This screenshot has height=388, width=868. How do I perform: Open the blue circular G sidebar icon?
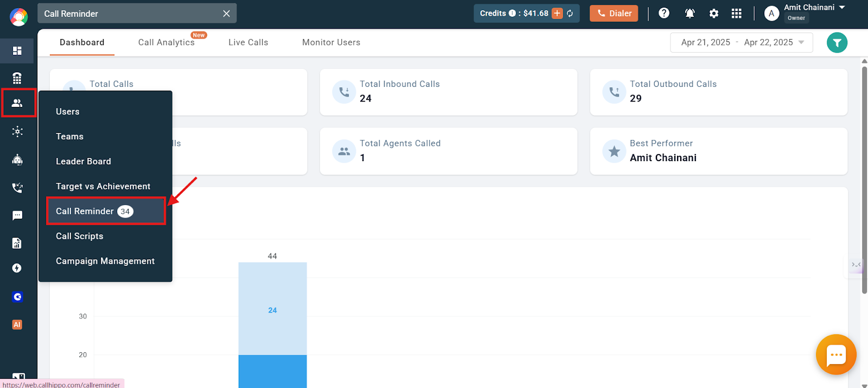[17, 297]
